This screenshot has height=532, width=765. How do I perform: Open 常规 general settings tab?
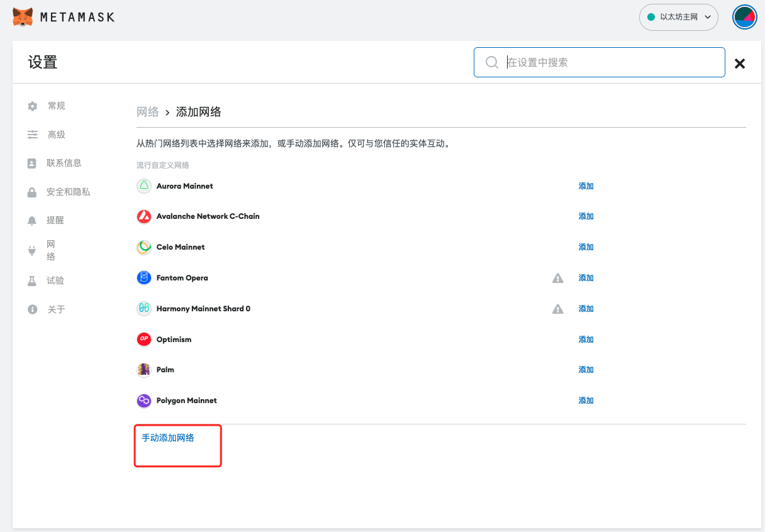tap(56, 106)
